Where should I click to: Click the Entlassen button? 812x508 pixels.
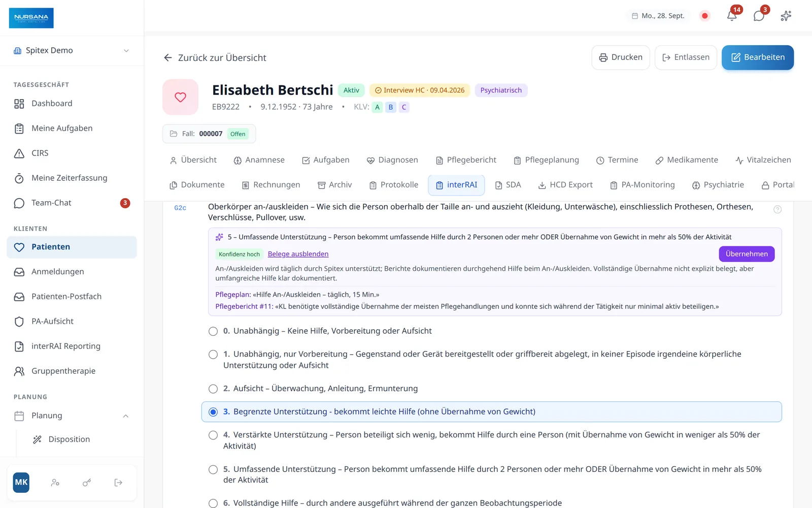pos(686,57)
